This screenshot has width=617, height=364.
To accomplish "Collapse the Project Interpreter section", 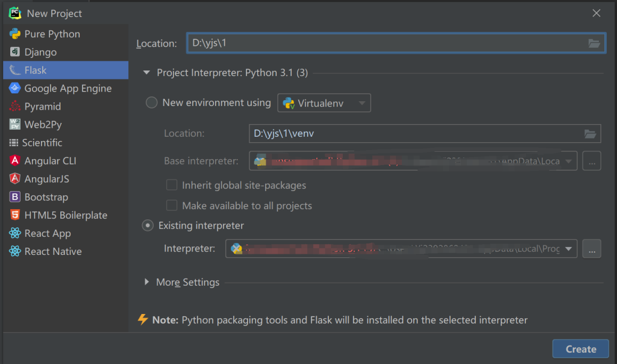I will click(x=146, y=72).
